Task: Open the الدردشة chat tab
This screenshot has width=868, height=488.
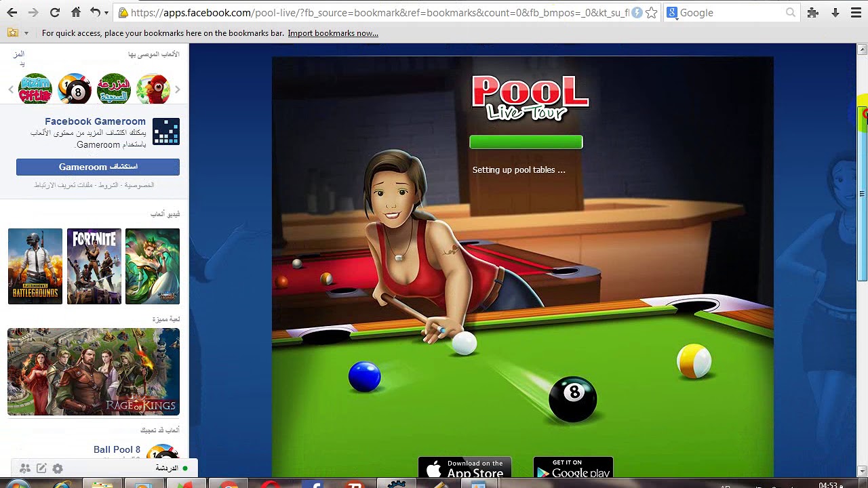Action: click(x=167, y=468)
